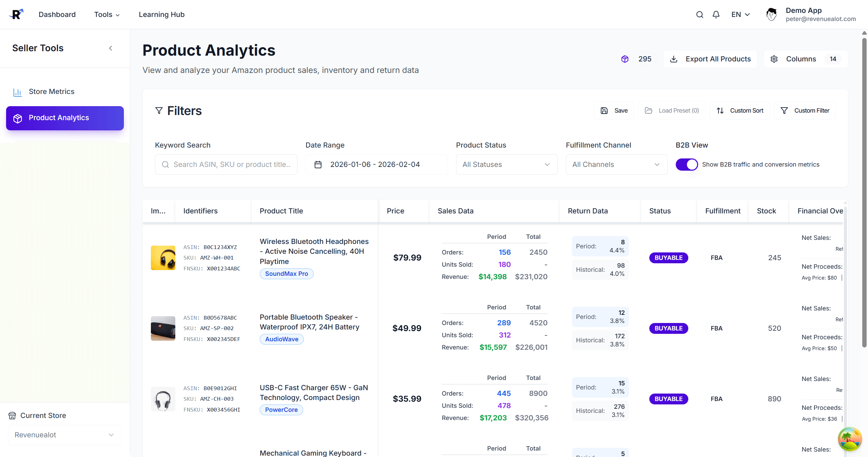Open the All Statuses dropdown

(x=506, y=164)
